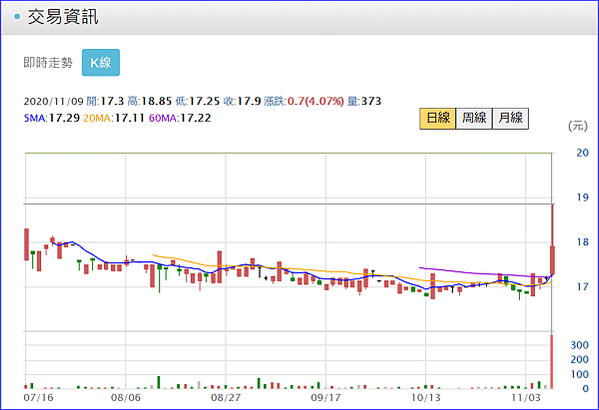Click the date text 2020/11/09
This screenshot has height=410, width=599.
53,101
